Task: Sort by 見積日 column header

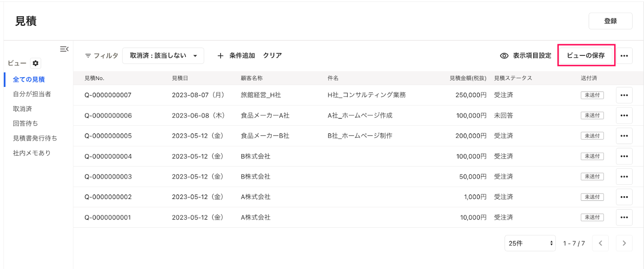Action: (x=180, y=78)
